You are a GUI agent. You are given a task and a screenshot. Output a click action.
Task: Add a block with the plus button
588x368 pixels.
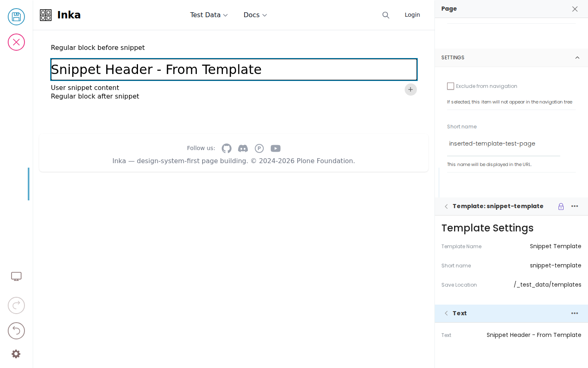(x=411, y=90)
